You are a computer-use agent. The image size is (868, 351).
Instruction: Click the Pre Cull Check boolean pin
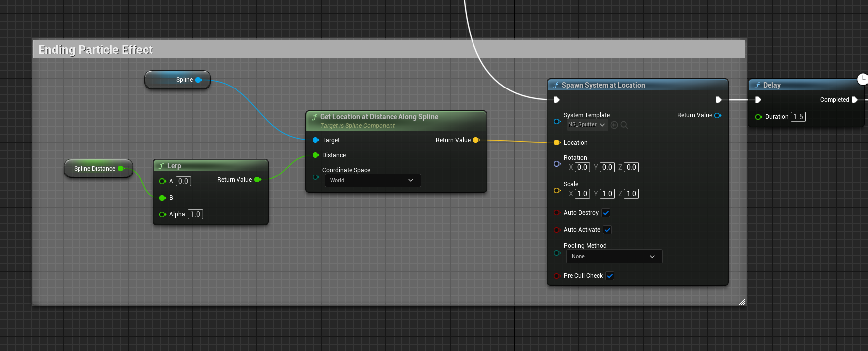[557, 276]
